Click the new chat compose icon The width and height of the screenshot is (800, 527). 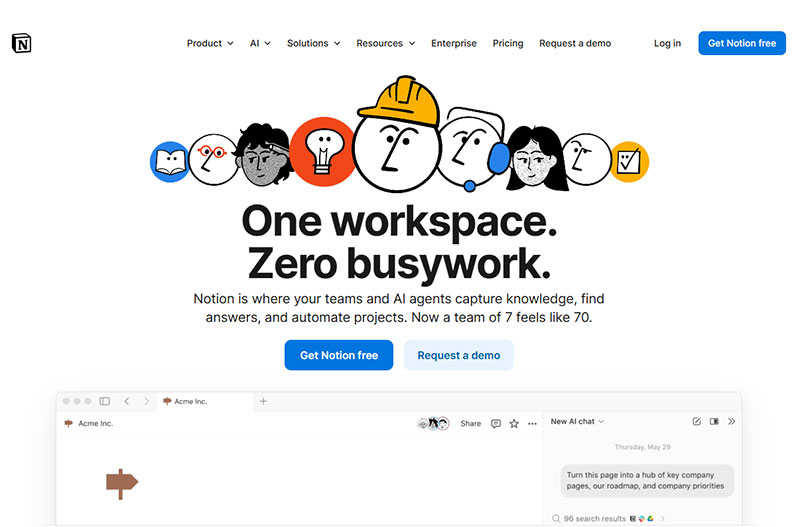[x=697, y=422]
